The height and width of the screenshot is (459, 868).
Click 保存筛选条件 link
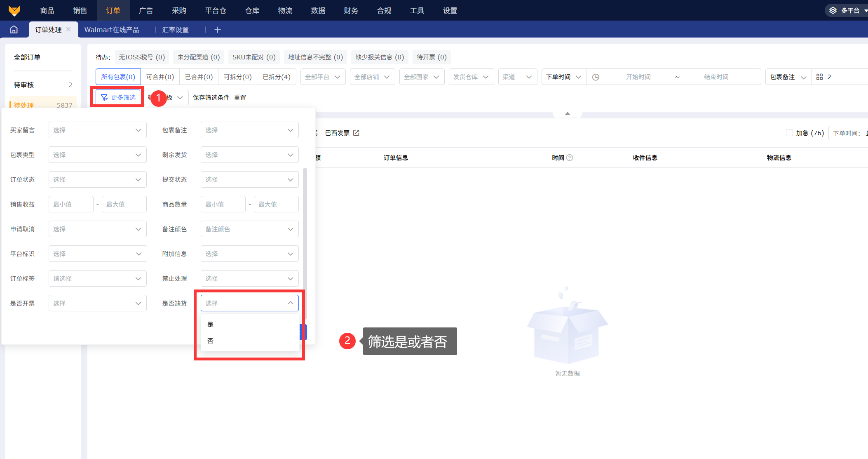tap(211, 97)
